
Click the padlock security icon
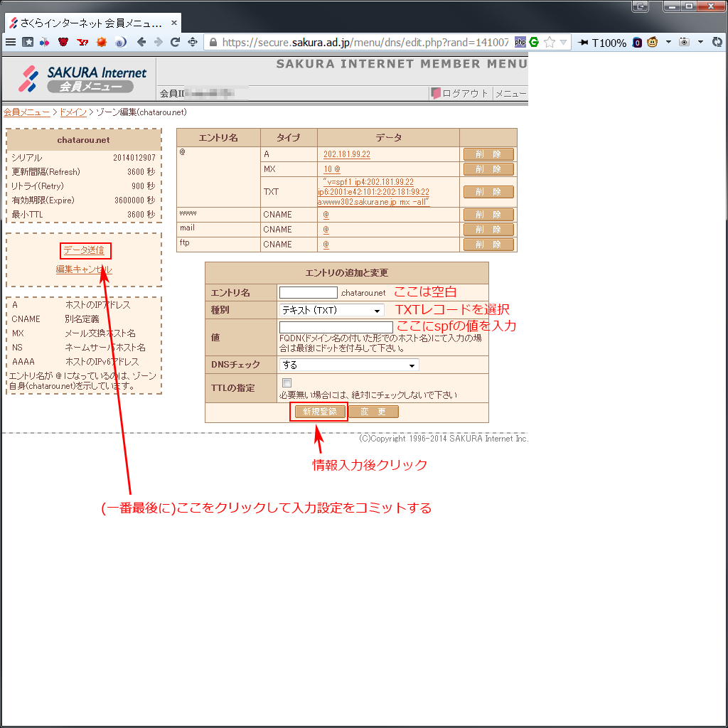(x=213, y=42)
